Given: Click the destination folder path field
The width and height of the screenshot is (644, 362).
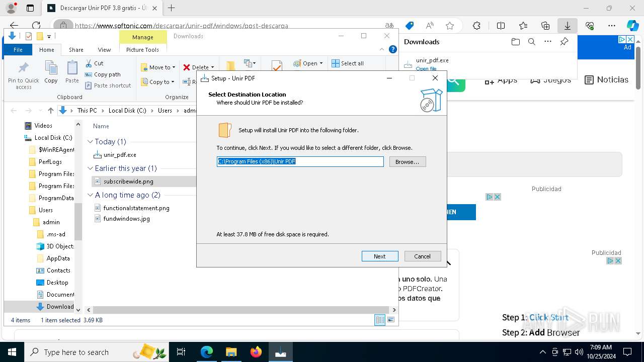Looking at the screenshot, I should [300, 161].
